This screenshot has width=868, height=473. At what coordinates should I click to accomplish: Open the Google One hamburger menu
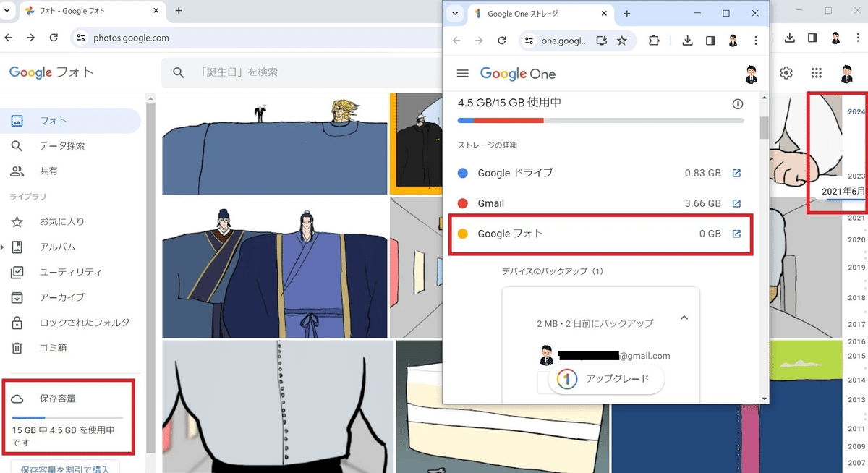click(x=462, y=73)
